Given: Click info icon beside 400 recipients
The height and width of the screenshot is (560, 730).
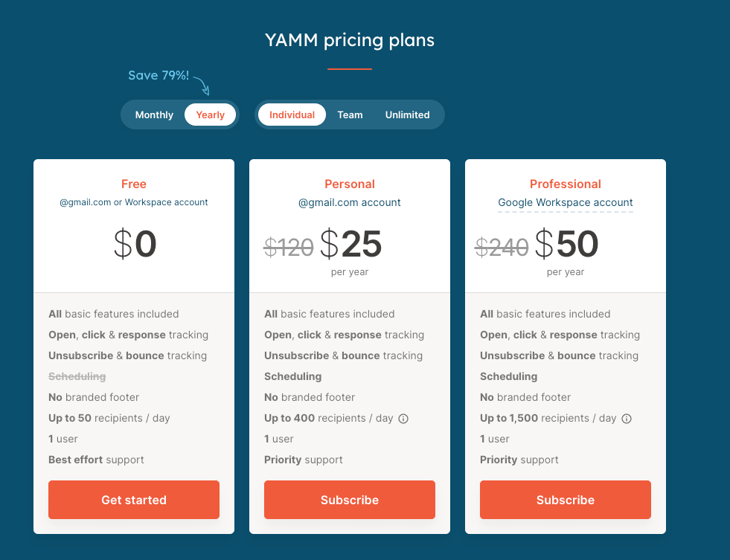Looking at the screenshot, I should [403, 419].
